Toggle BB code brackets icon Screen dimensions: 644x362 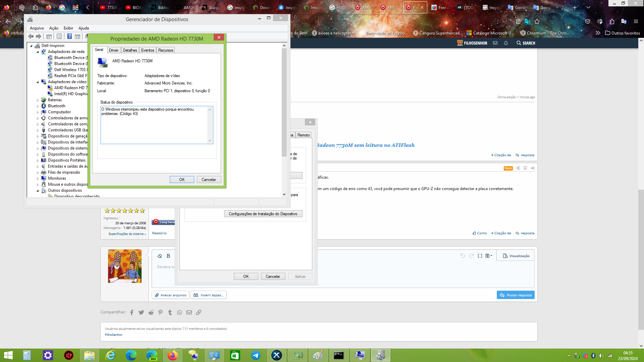tap(480, 256)
